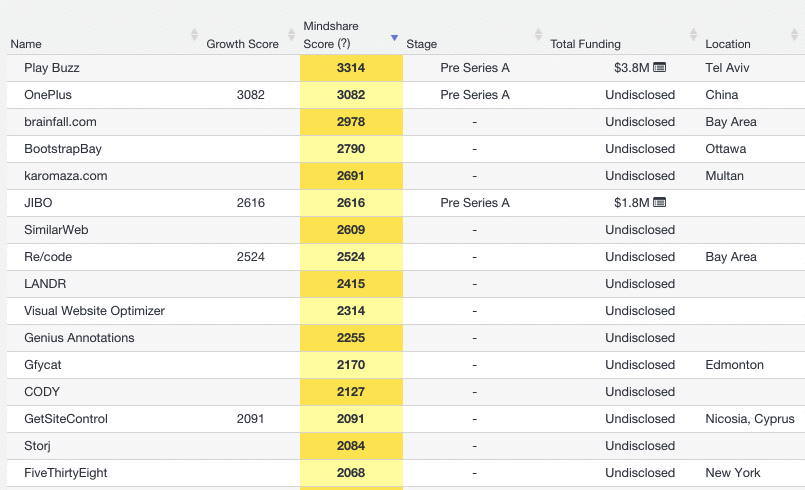Image resolution: width=805 pixels, height=490 pixels.
Task: Sort by Total Funding column arrows
Action: pos(693,34)
